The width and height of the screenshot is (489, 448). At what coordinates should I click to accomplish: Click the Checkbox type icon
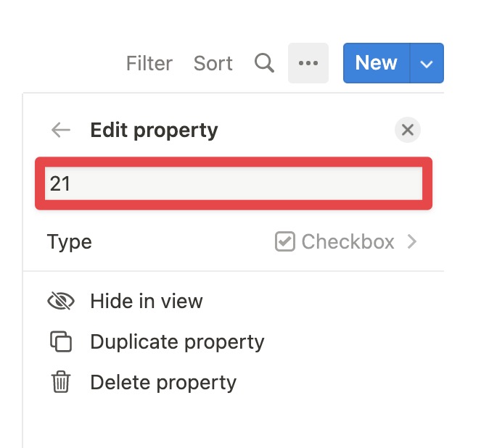click(285, 241)
